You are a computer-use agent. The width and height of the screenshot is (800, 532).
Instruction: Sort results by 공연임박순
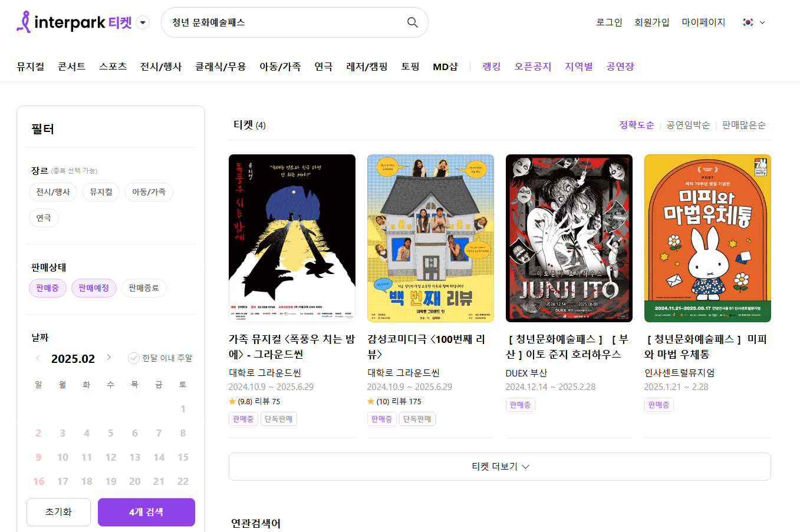point(688,125)
